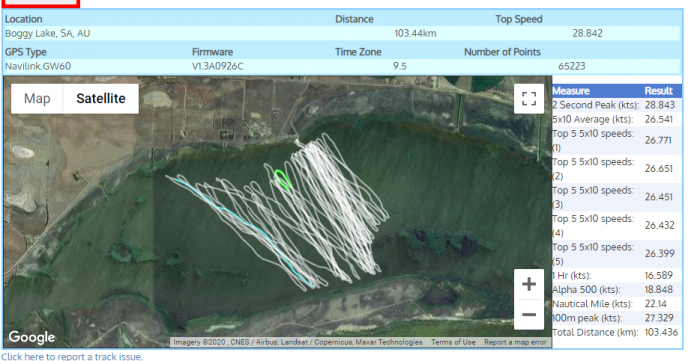Select the green highlighted track segment
The width and height of the screenshot is (700, 361).
pos(283,180)
